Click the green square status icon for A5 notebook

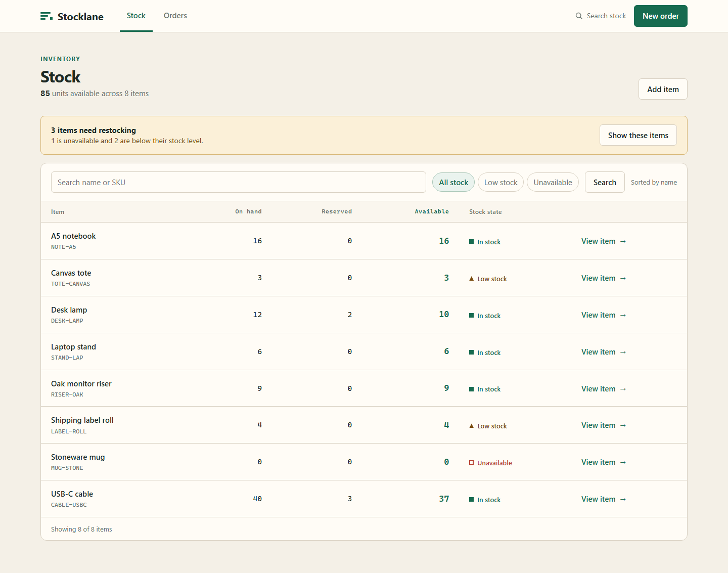click(472, 242)
